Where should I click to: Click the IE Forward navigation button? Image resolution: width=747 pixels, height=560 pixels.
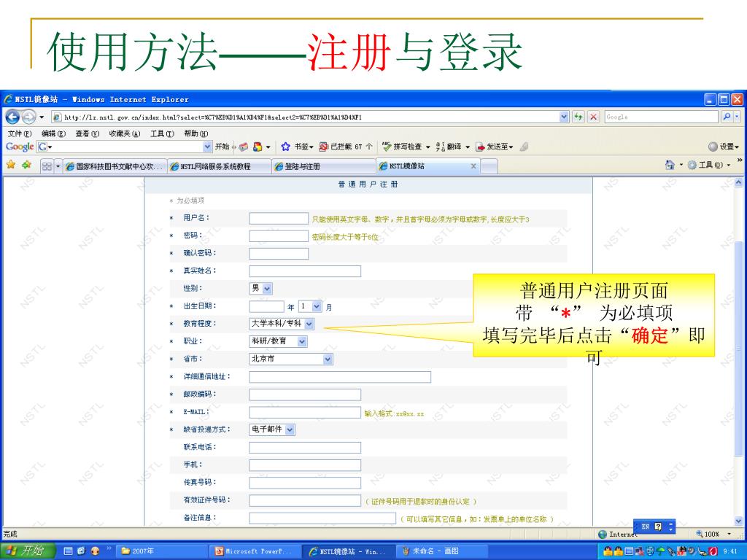pos(28,117)
